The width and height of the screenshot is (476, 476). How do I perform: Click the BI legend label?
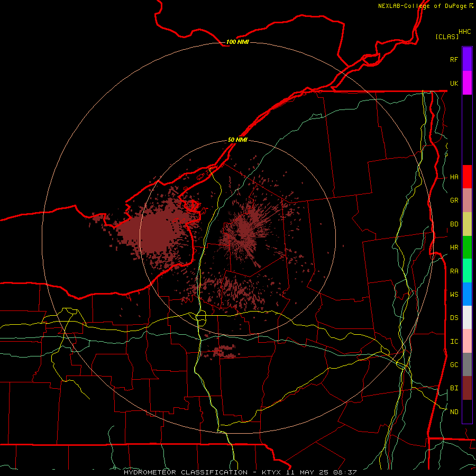(x=454, y=388)
